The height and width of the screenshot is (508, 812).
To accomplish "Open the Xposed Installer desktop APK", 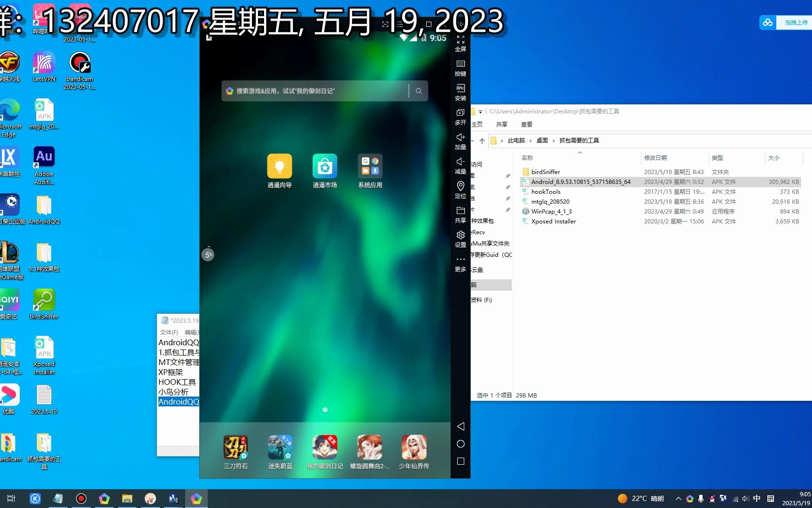I will (44, 356).
